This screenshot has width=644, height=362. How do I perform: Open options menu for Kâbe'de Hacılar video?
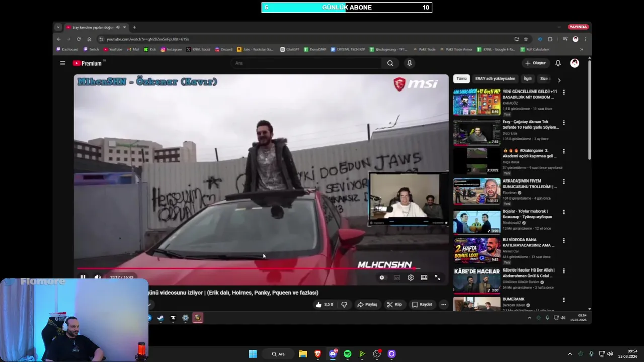coord(563,271)
